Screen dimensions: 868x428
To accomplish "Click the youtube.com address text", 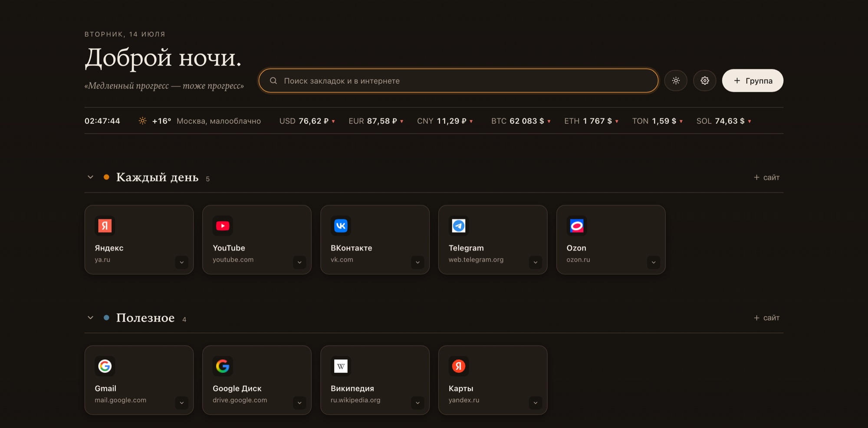I will [x=233, y=260].
